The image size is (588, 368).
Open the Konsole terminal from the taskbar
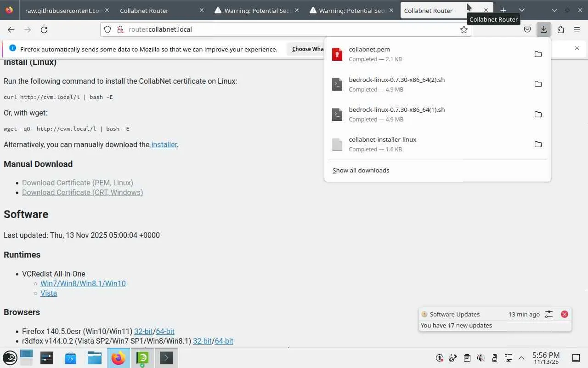166,358
